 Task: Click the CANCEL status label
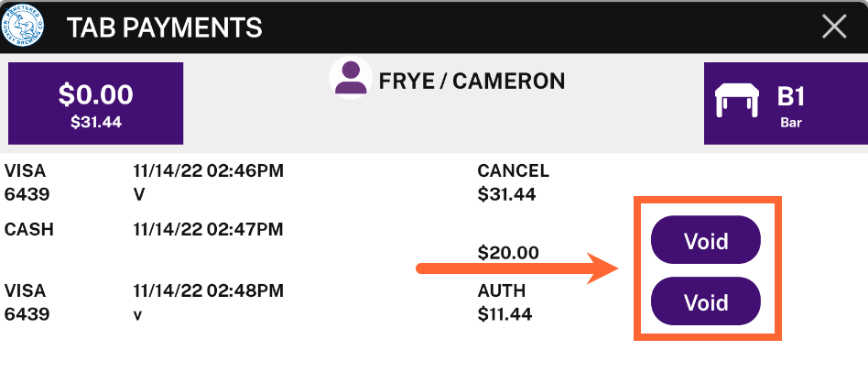pyautogui.click(x=513, y=171)
